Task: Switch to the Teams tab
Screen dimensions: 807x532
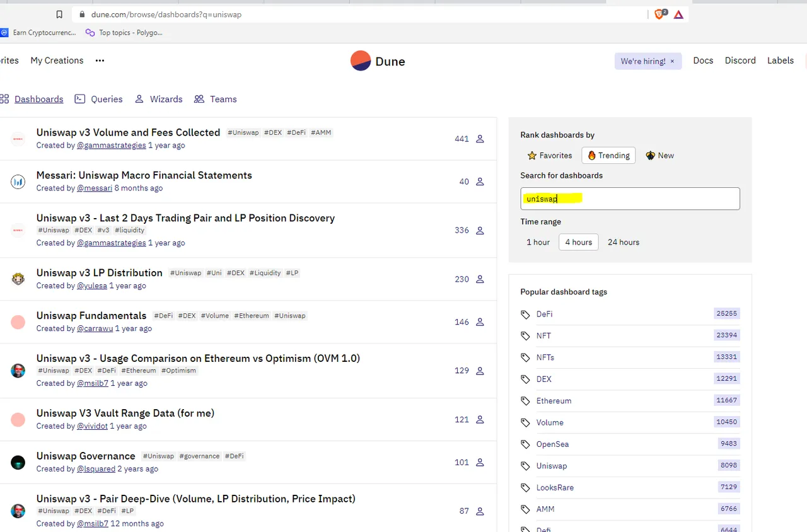Action: [223, 99]
